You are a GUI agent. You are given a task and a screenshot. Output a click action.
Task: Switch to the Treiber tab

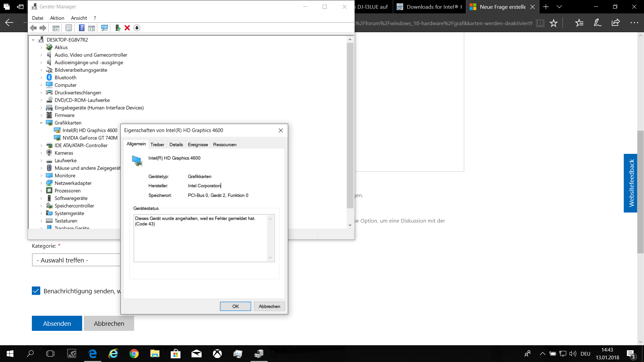157,145
